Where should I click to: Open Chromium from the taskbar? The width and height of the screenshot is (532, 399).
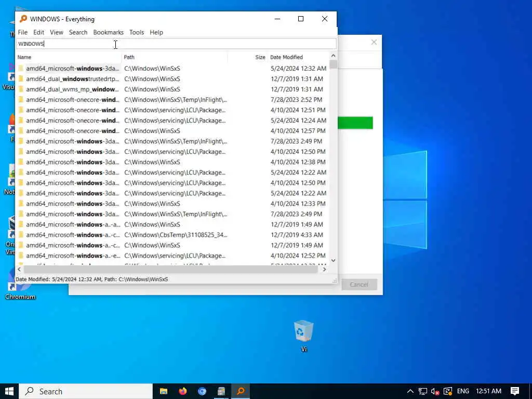coord(202,391)
